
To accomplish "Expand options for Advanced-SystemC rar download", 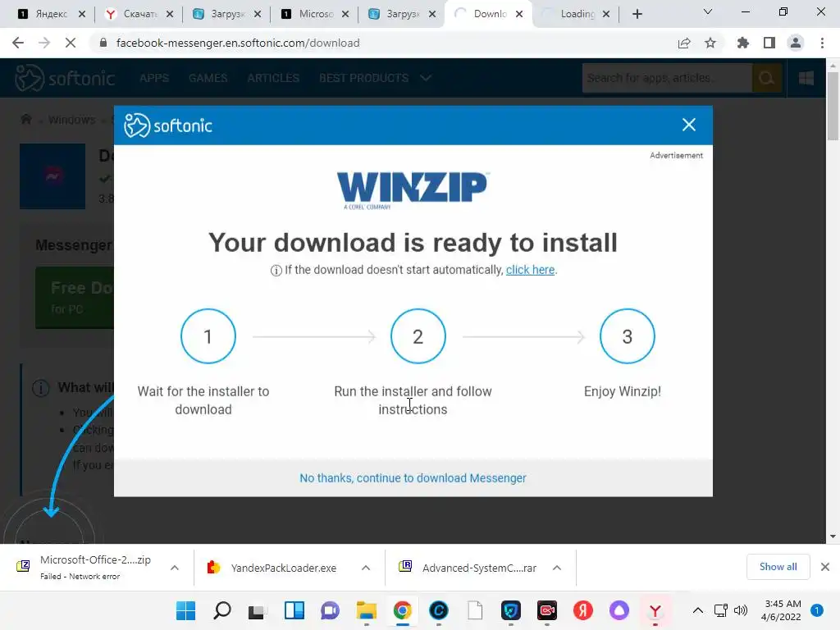I will (x=557, y=568).
